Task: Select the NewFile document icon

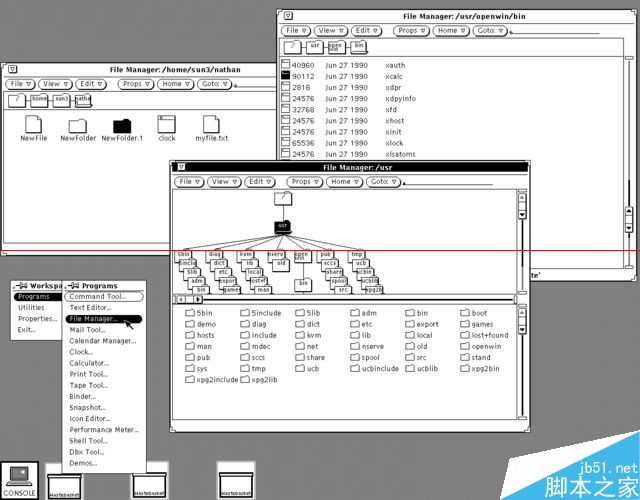Action: click(33, 124)
